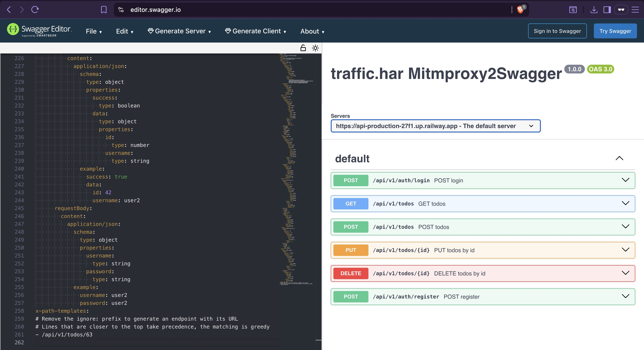Screen dimensions: 644x350
Task: Click the 'id: 42' example value
Action: (102, 193)
